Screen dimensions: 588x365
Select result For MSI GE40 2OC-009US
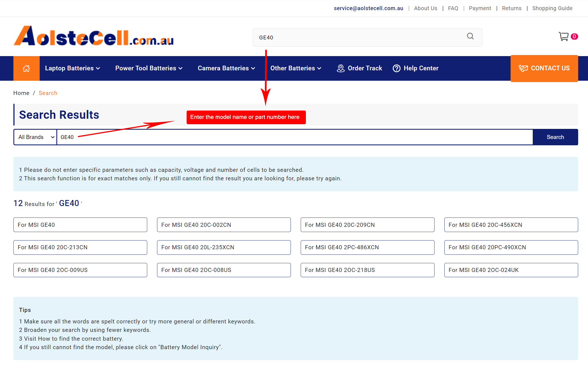click(x=80, y=270)
